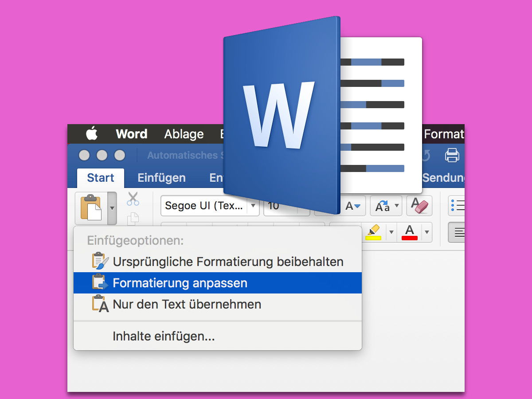Image resolution: width=532 pixels, height=399 pixels.
Task: Switch to the Sendungen ribbon tab
Action: click(443, 178)
